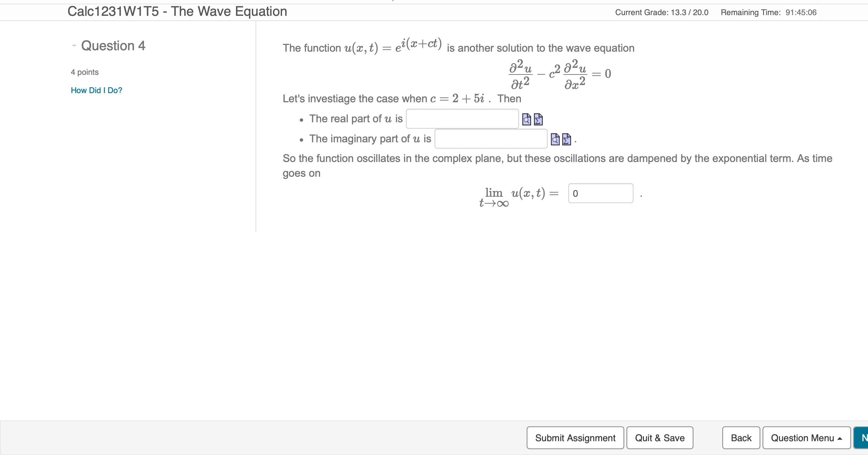This screenshot has height=455, width=868.
Task: Click the Submit Assignment button
Action: [575, 438]
